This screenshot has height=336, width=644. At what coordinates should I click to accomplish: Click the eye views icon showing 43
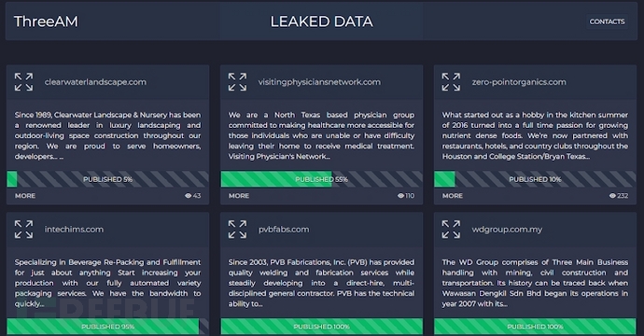pyautogui.click(x=189, y=195)
